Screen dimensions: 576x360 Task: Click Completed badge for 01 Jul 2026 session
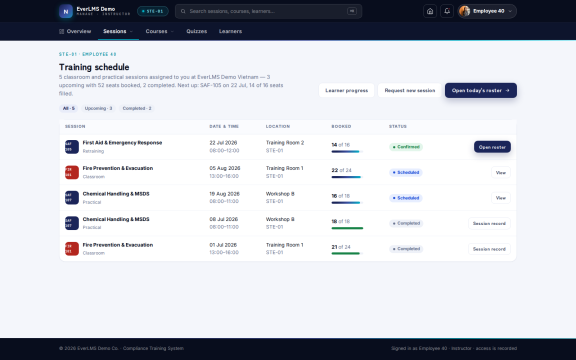tap(406, 249)
